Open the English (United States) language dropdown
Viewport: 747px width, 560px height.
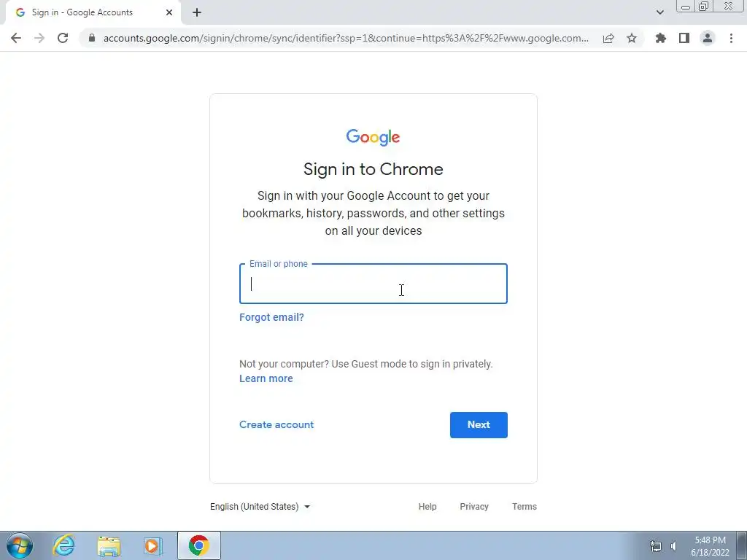tap(260, 507)
